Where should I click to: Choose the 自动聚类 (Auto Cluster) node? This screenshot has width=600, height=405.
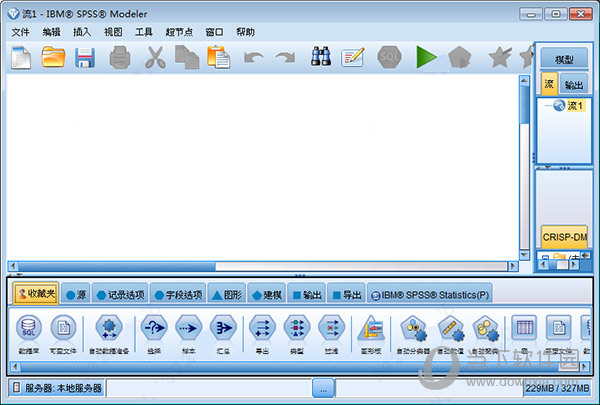pyautogui.click(x=486, y=328)
